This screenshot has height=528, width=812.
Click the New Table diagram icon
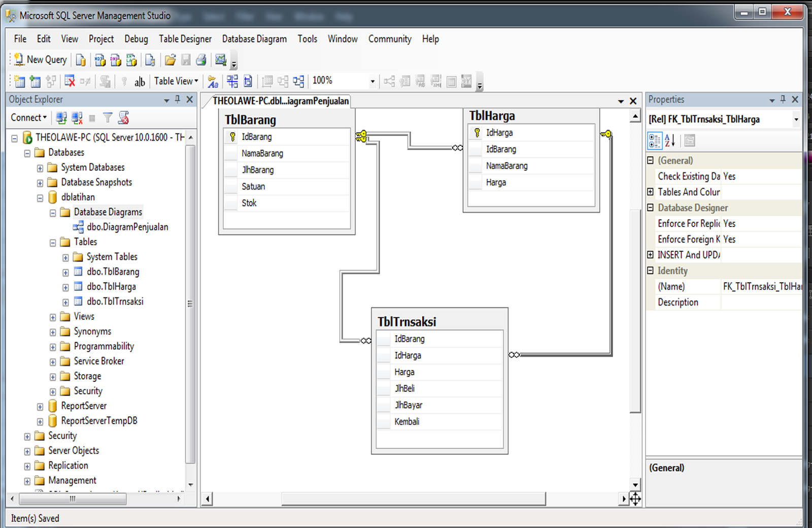[x=19, y=81]
